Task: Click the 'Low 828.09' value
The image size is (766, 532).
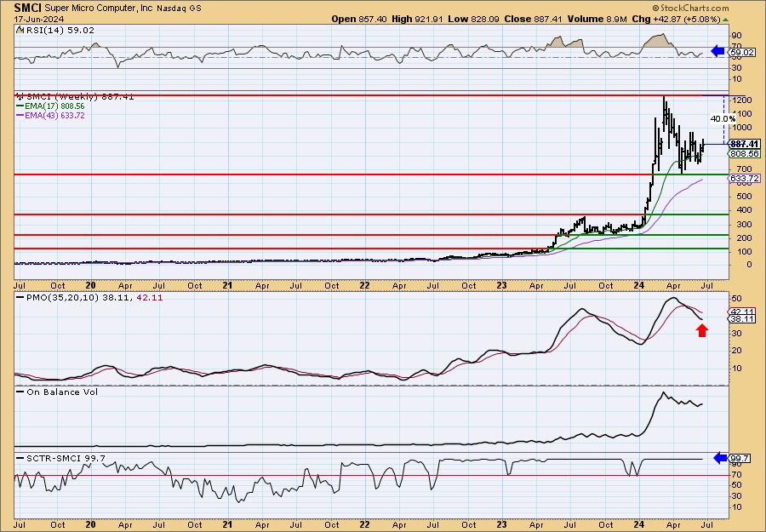Action: [x=473, y=19]
